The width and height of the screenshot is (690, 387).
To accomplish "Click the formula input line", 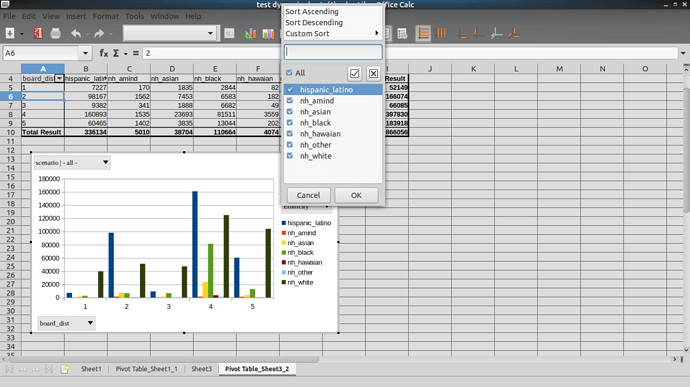I will 409,53.
